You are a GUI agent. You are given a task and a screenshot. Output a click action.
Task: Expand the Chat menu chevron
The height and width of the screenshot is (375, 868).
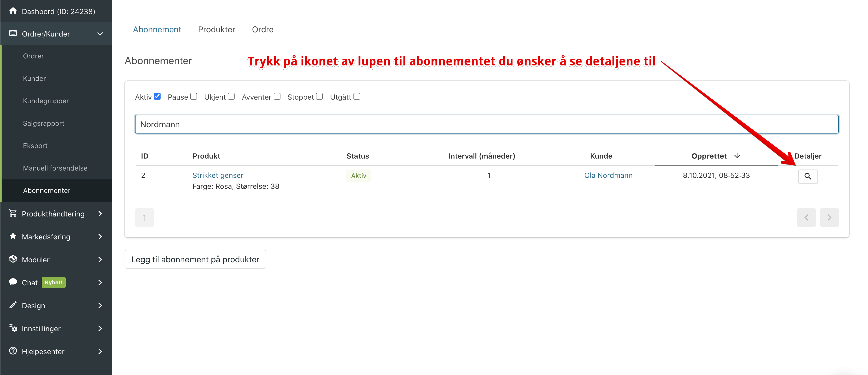click(x=100, y=283)
